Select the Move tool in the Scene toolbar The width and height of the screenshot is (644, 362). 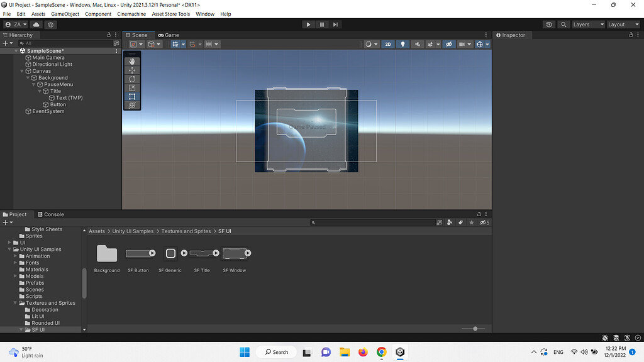pyautogui.click(x=131, y=70)
